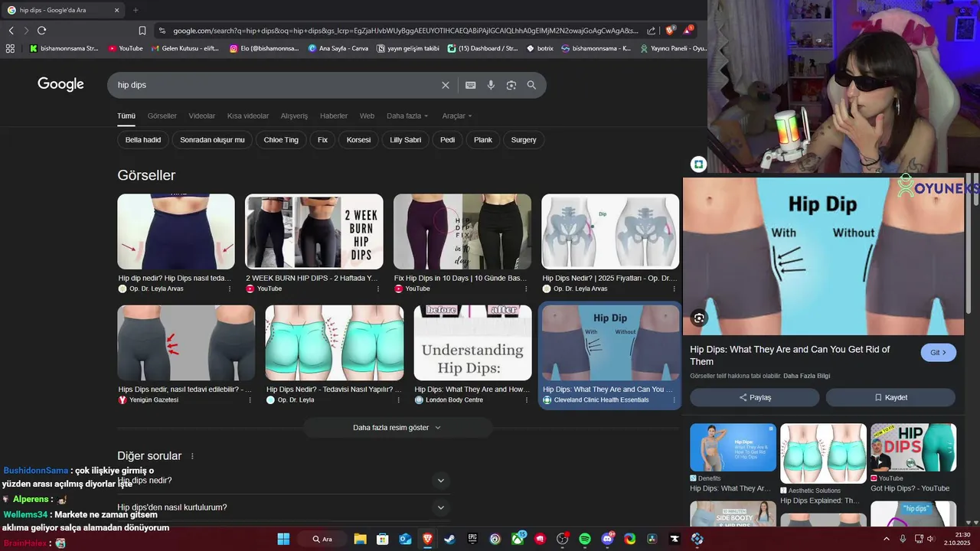Open the YouTube bookmark in bookmarks bar
Image resolution: width=980 pixels, height=551 pixels.
(x=126, y=48)
